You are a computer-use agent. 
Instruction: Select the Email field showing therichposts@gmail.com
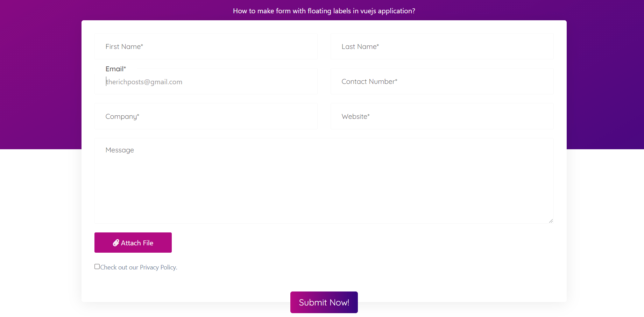[x=206, y=81]
